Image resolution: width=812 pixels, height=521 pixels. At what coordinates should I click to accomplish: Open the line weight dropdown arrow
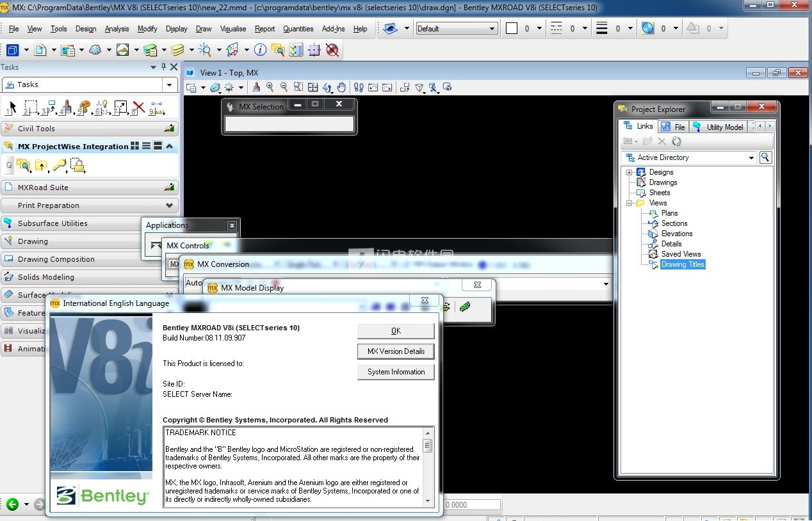tap(629, 29)
